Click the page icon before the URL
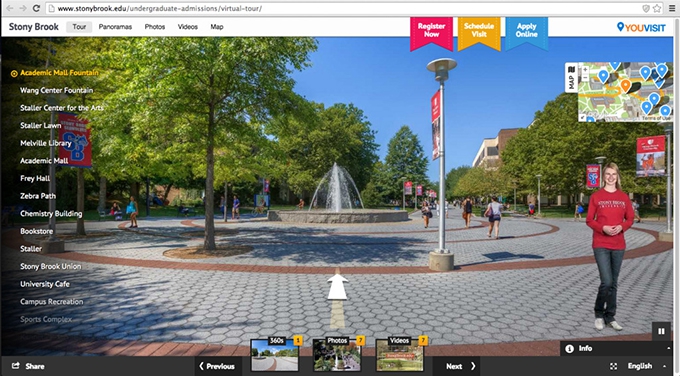680x376 pixels. (x=51, y=8)
